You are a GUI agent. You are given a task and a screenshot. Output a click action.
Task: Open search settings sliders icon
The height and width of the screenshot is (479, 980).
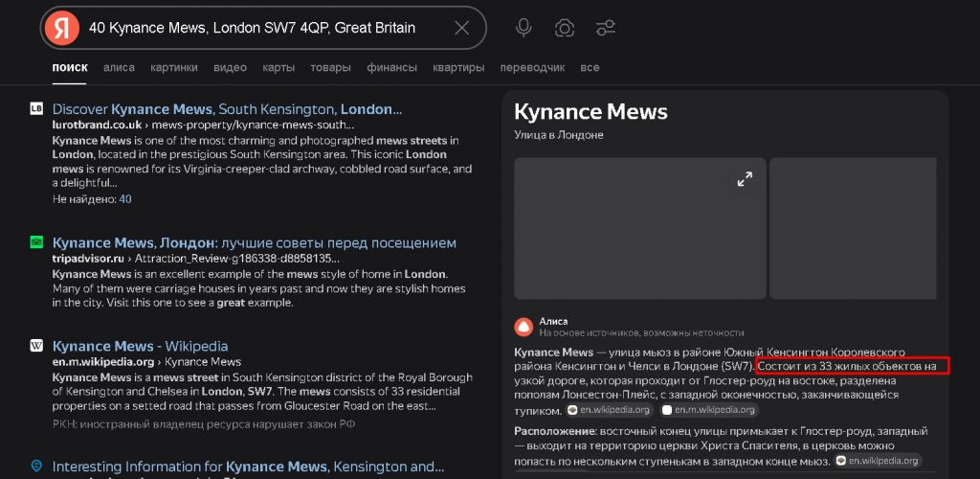pos(606,28)
